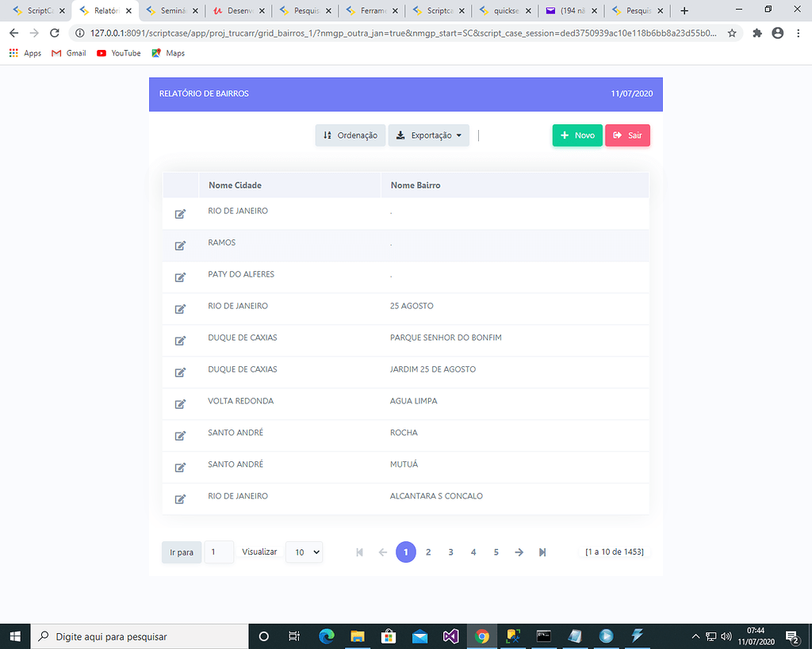Click the edit icon on the VOLTA REDONDA row
The height and width of the screenshot is (649, 812).
(181, 403)
